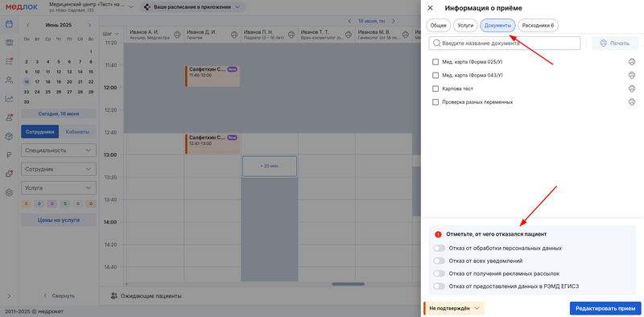Open the settings gear in left sidebar
The image size is (644, 317).
(9, 192)
